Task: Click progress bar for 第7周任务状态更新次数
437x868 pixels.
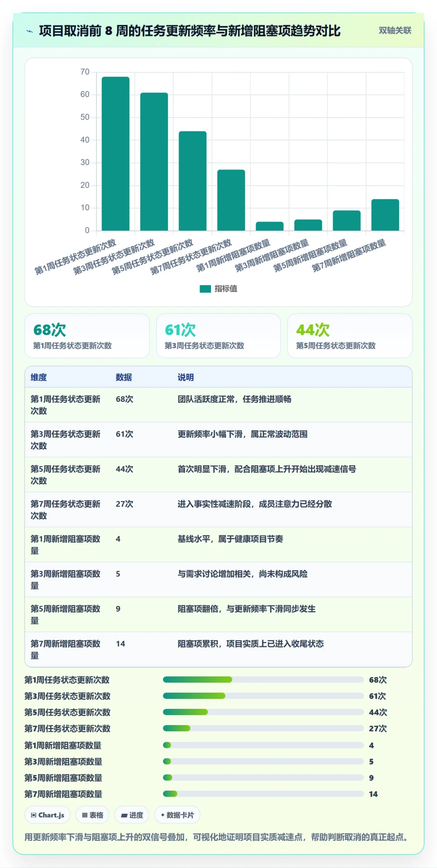Action: 263,728
